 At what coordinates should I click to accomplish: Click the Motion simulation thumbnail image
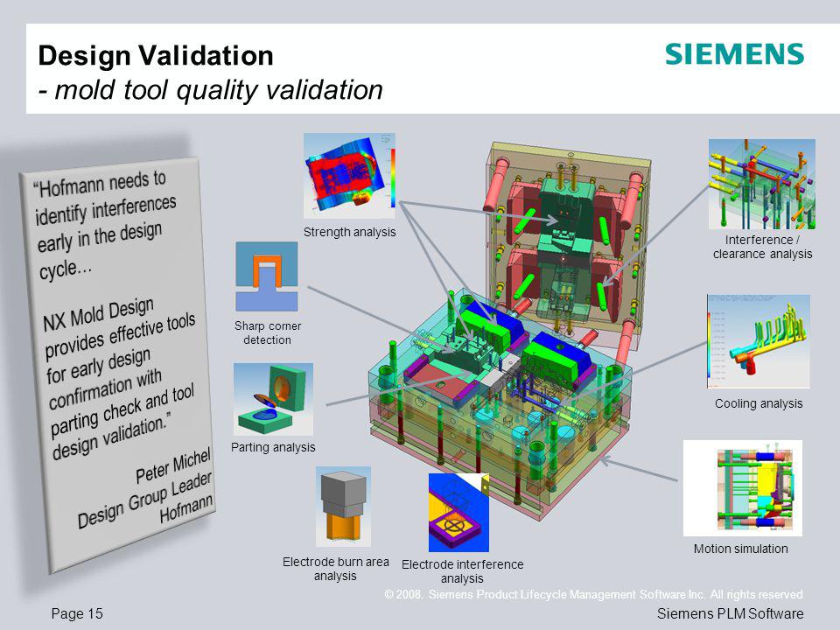click(743, 488)
